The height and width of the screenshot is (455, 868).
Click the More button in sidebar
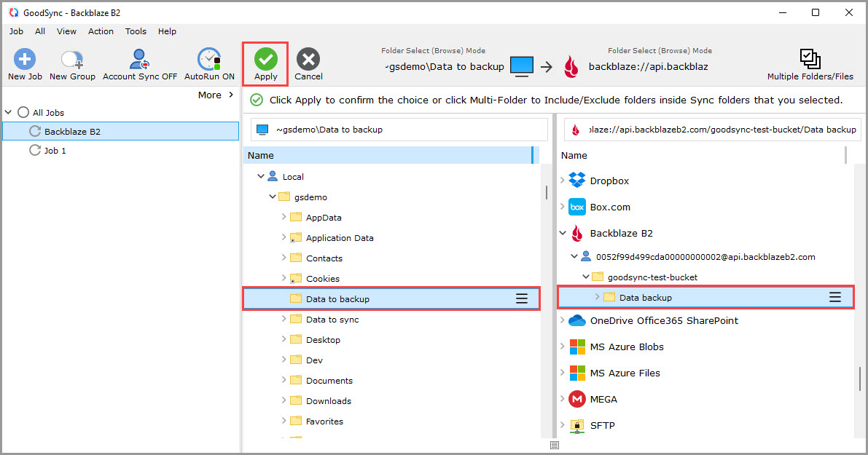pyautogui.click(x=216, y=95)
